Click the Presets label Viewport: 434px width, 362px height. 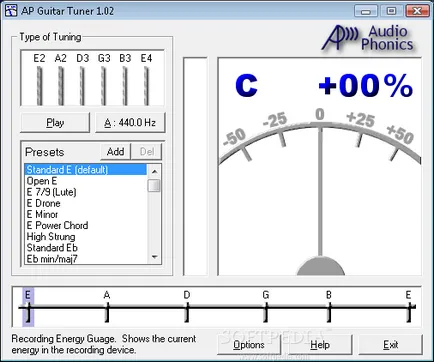tap(45, 152)
